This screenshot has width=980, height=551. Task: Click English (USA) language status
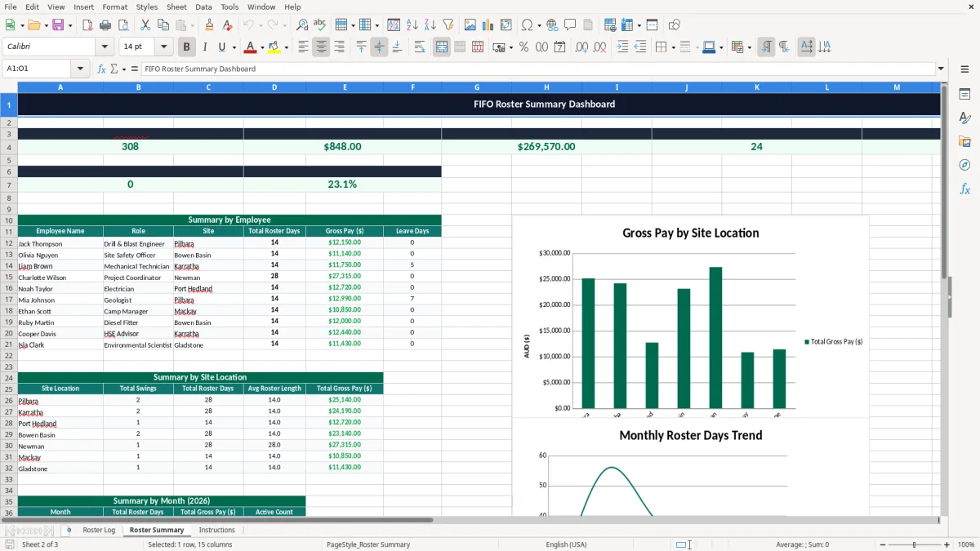566,544
